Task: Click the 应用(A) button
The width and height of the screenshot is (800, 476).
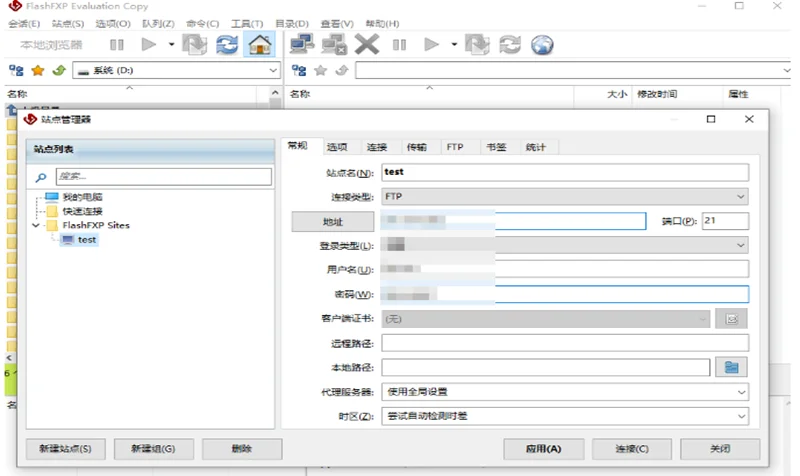Action: (x=543, y=449)
